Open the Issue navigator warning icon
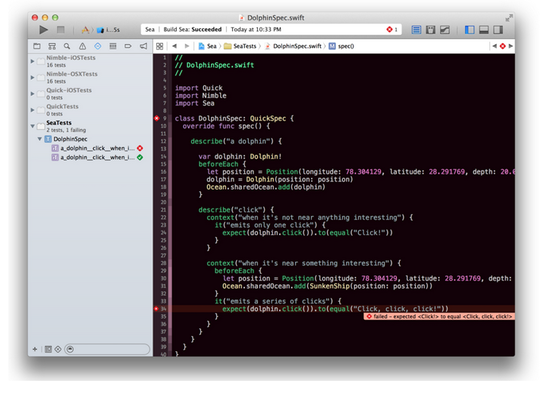Image resolution: width=550 pixels, height=399 pixels. [82, 46]
